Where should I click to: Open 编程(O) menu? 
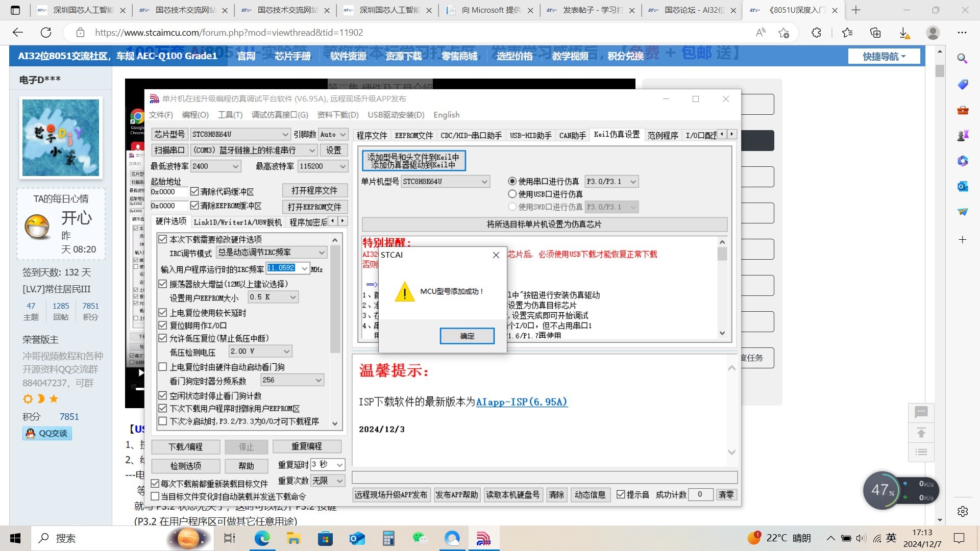tap(195, 115)
